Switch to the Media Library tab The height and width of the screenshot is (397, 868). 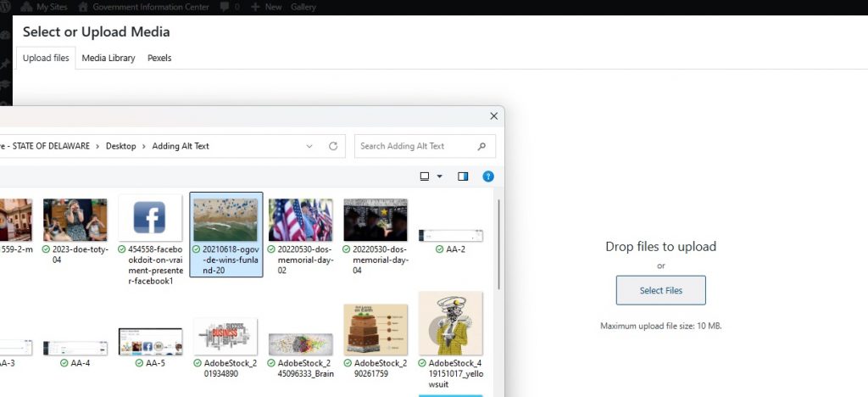[x=108, y=59]
